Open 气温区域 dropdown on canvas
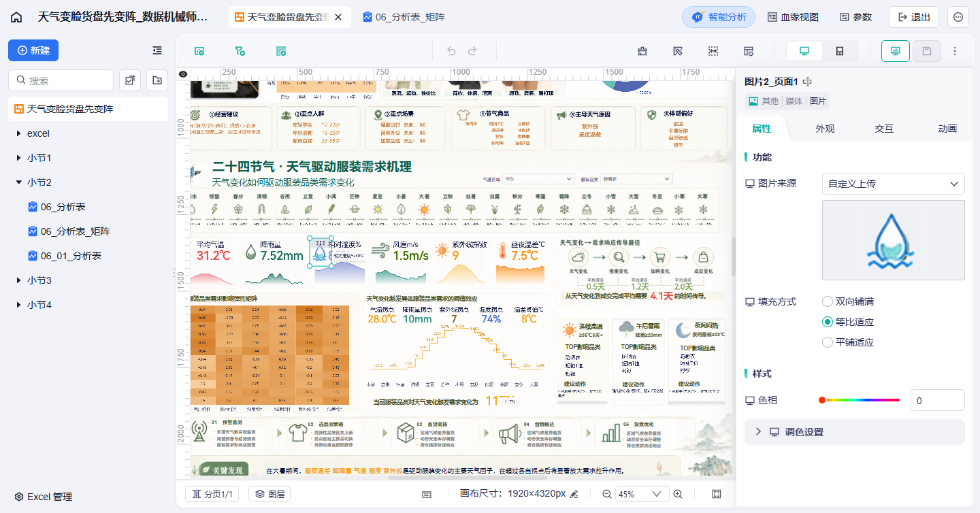The image size is (980, 513). [x=539, y=179]
